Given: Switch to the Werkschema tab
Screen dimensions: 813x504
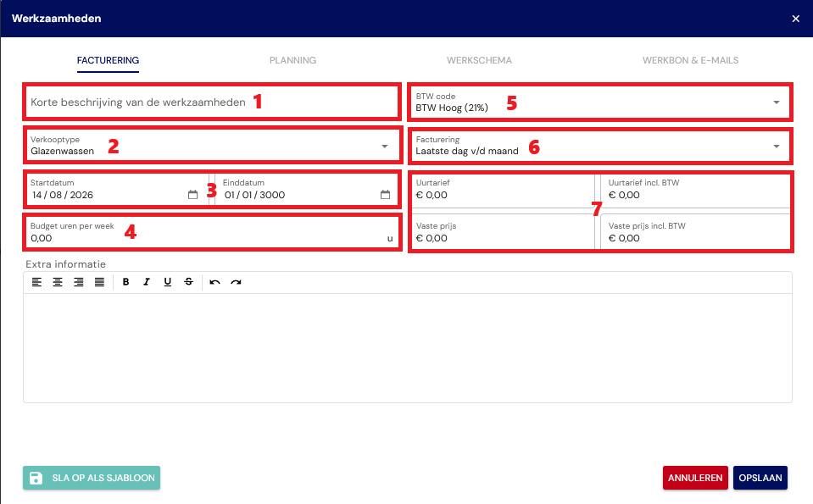Looking at the screenshot, I should click(x=479, y=60).
